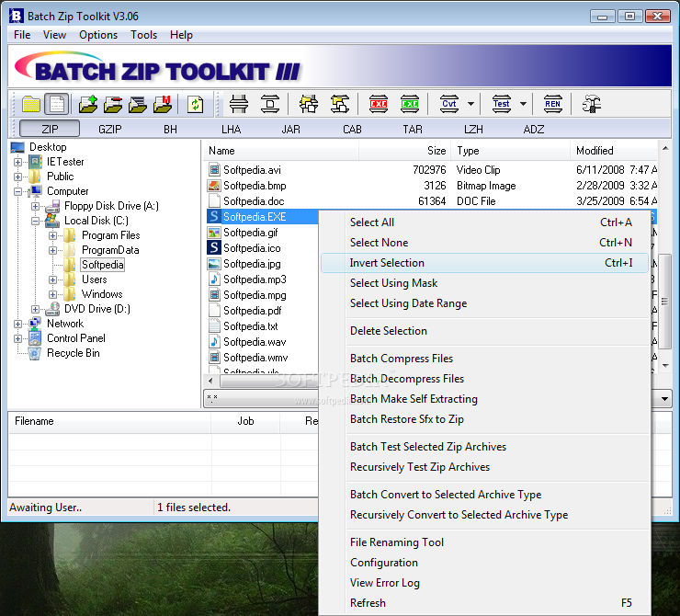Choose Recursively Test Zip Archives
The image size is (680, 616).
484,467
